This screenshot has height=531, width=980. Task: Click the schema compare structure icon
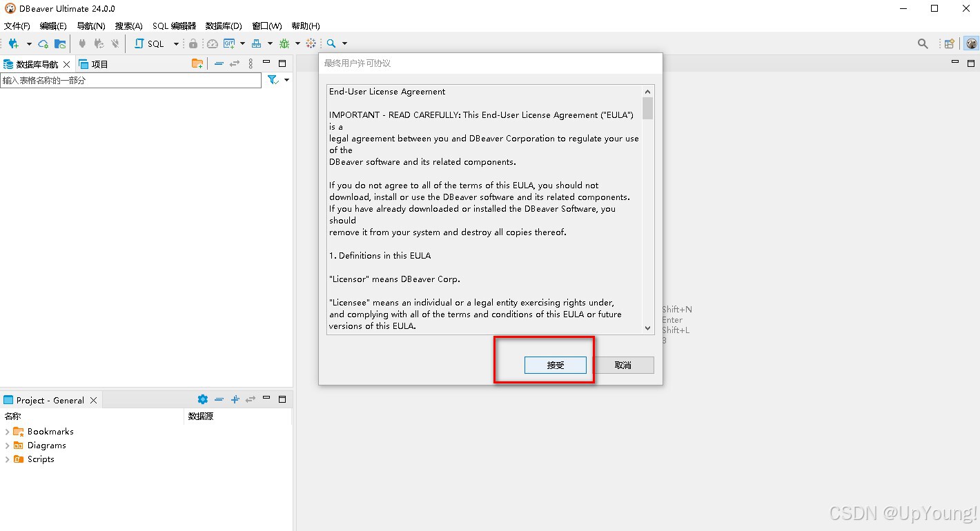pos(257,43)
